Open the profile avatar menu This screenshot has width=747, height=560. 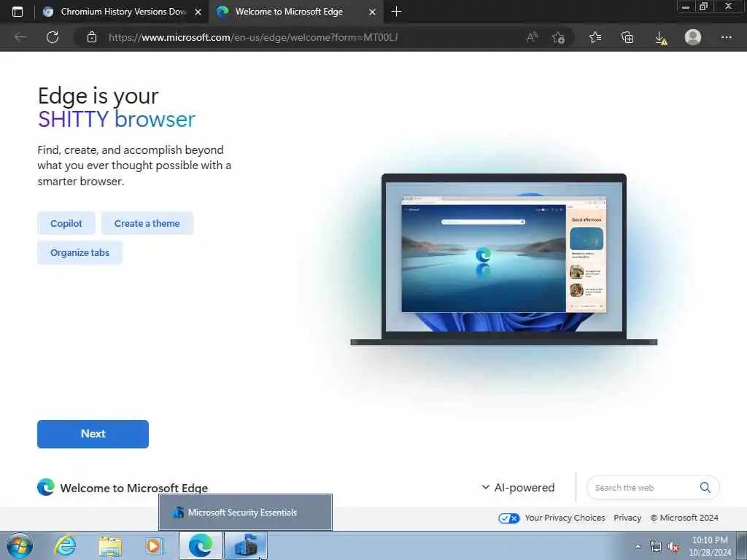point(693,37)
